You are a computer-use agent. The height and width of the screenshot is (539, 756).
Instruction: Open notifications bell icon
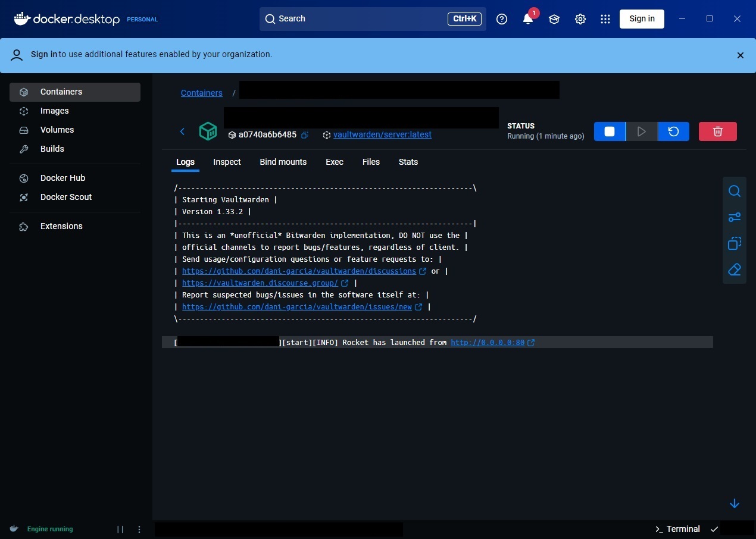[528, 19]
